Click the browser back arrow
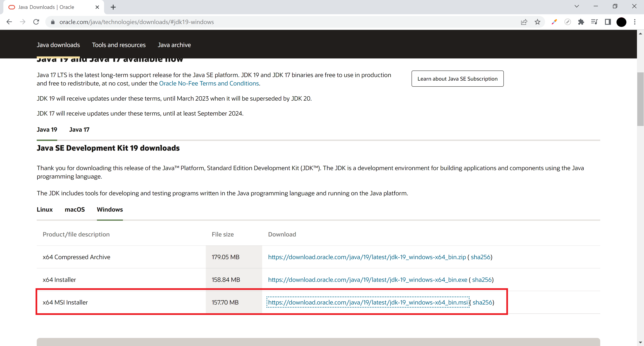Viewport: 644px width, 346px height. 9,22
